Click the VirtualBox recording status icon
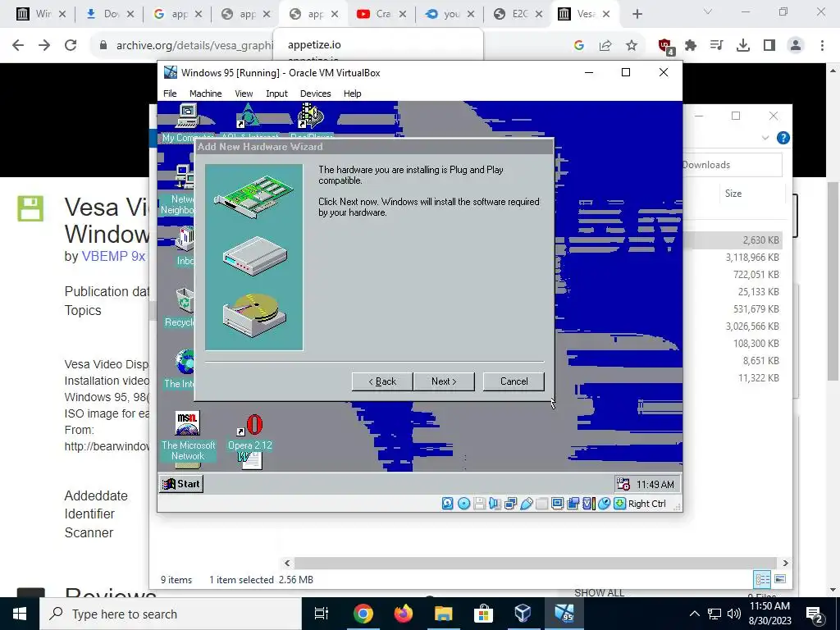This screenshot has width=840, height=630. tap(573, 504)
